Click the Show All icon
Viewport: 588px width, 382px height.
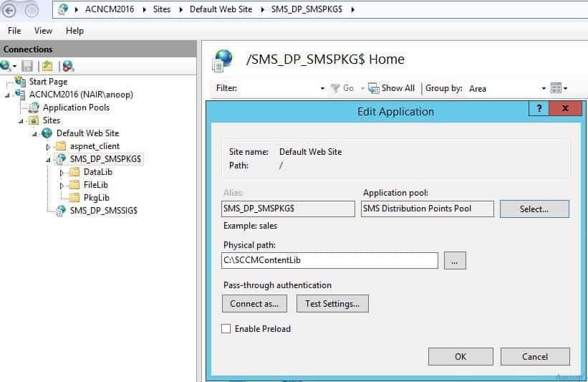[x=374, y=88]
